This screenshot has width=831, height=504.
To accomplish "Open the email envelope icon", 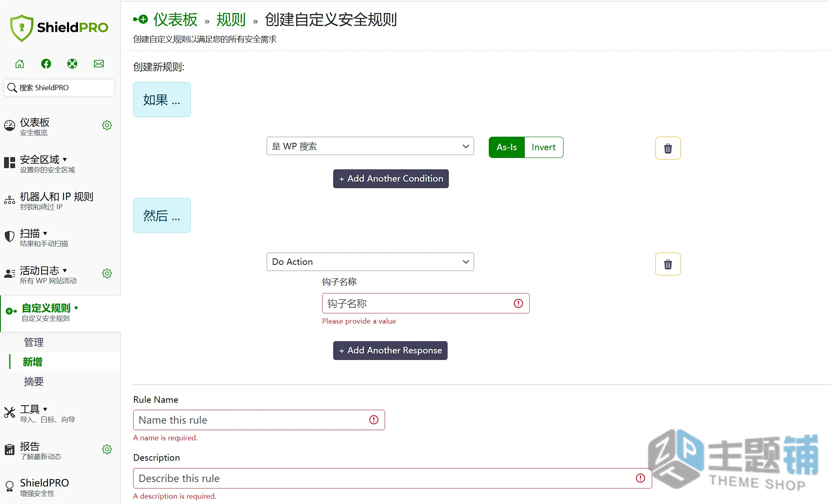I will click(99, 64).
